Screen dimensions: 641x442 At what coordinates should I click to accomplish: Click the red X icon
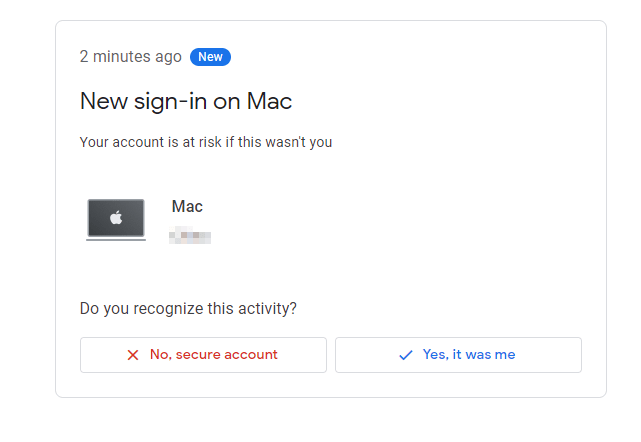pyautogui.click(x=133, y=355)
